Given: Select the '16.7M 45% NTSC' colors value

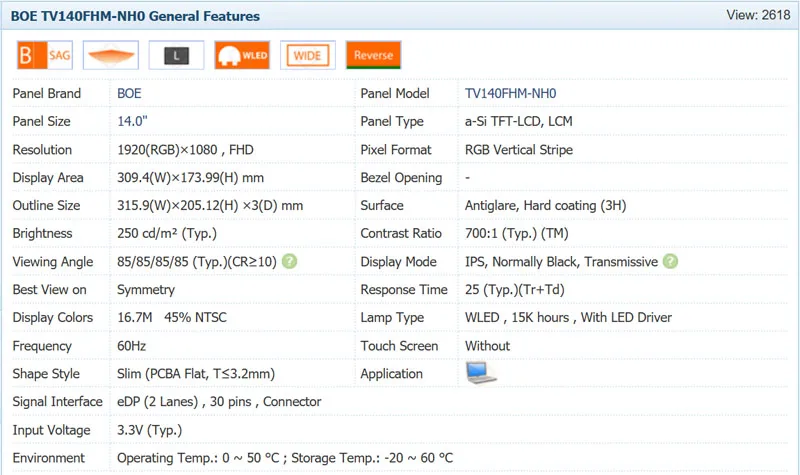Looking at the screenshot, I should (x=172, y=317).
